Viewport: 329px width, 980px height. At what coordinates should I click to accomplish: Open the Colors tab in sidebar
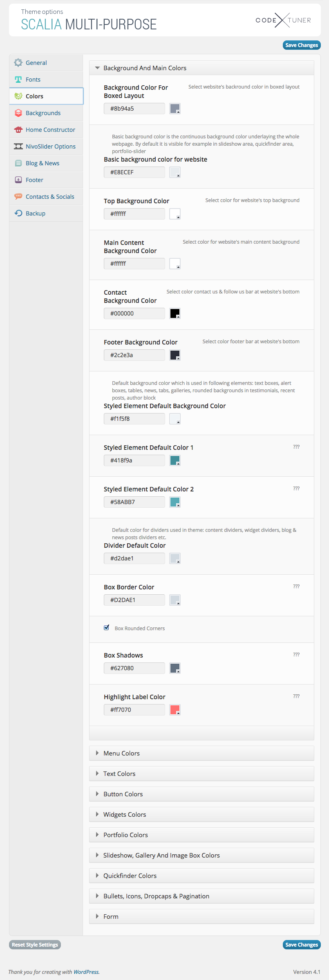click(x=34, y=96)
